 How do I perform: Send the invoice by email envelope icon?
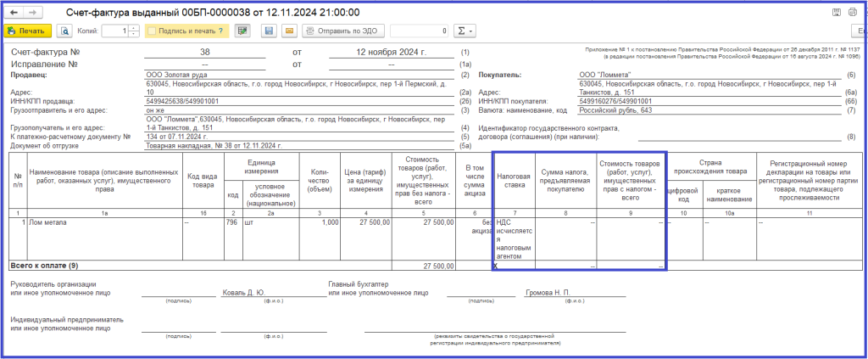click(288, 31)
